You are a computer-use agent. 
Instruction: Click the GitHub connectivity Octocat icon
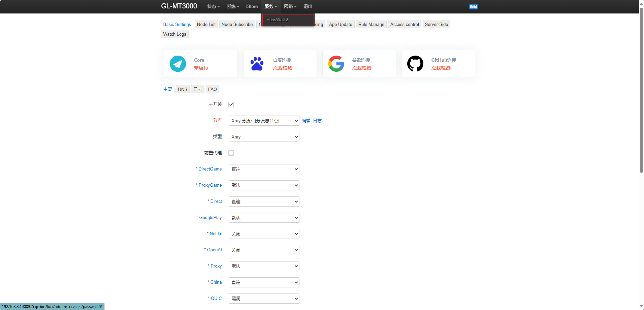click(415, 64)
